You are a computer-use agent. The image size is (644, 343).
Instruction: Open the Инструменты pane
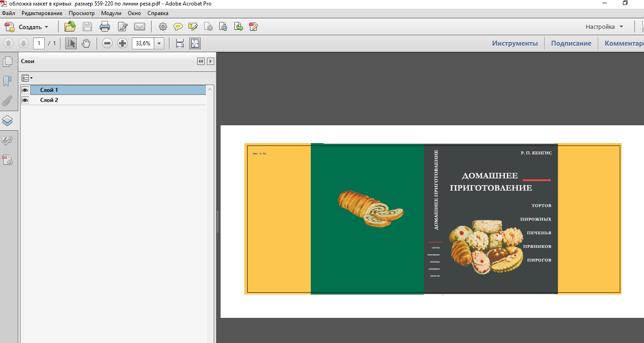click(x=515, y=43)
